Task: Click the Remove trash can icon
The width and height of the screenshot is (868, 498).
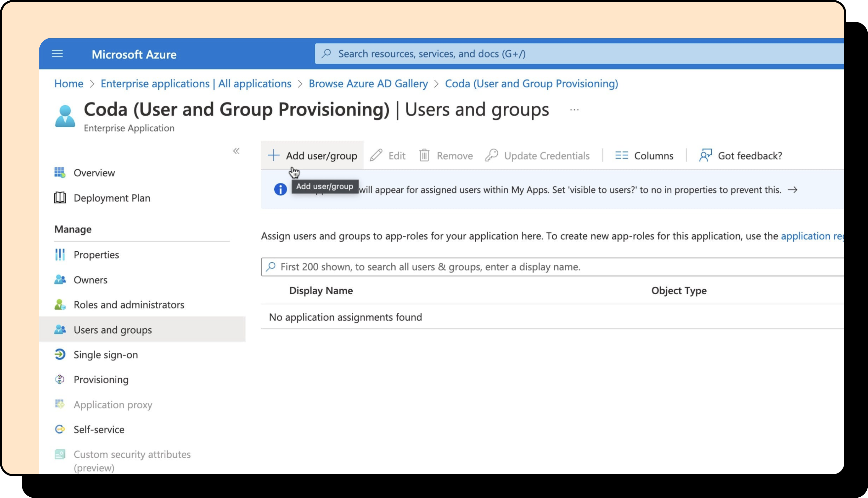Action: [x=424, y=155]
